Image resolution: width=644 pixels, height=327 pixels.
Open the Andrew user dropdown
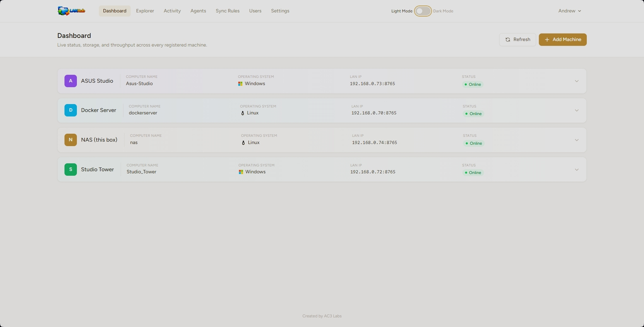(x=570, y=11)
